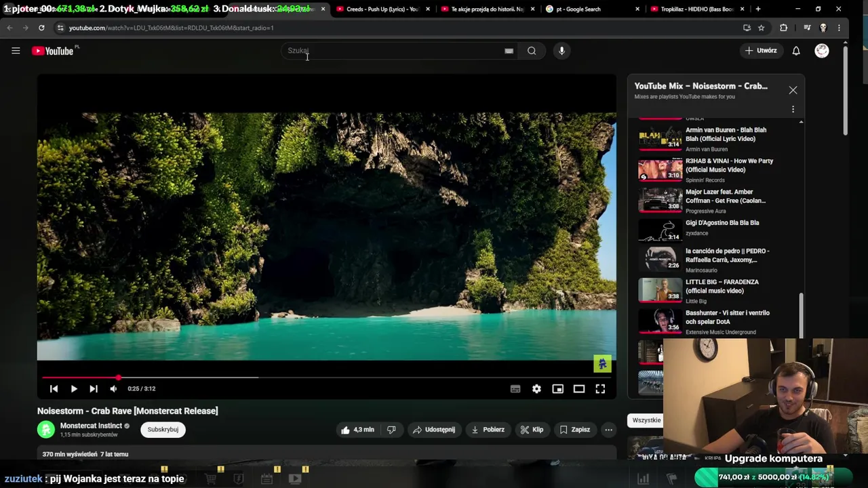This screenshot has width=868, height=488.
Task: Open the Chrome three-dot menu
Action: (840, 28)
